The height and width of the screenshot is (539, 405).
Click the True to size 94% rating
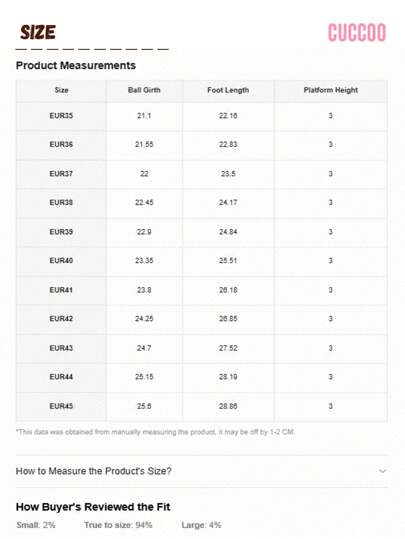click(118, 525)
